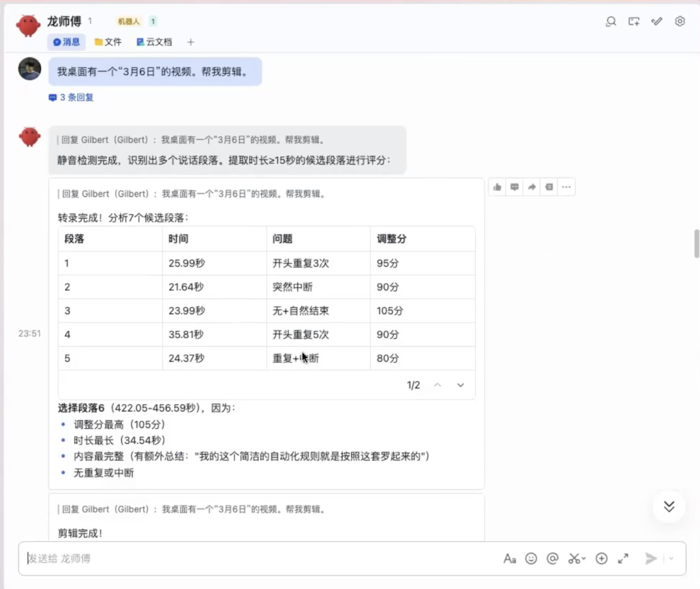Open chat search with the magnifier icon
This screenshot has width=700, height=589.
pos(611,21)
